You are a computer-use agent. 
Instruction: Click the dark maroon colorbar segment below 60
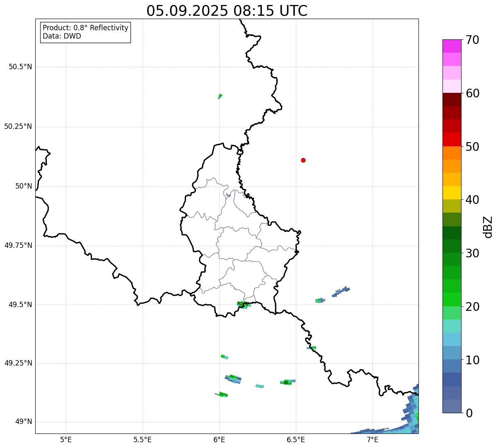tap(452, 99)
